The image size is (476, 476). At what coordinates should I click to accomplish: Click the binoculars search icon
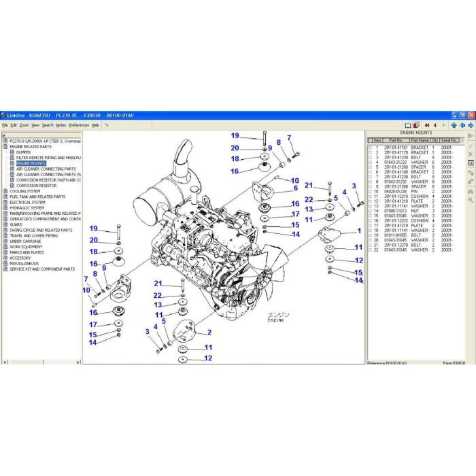tap(471, 192)
